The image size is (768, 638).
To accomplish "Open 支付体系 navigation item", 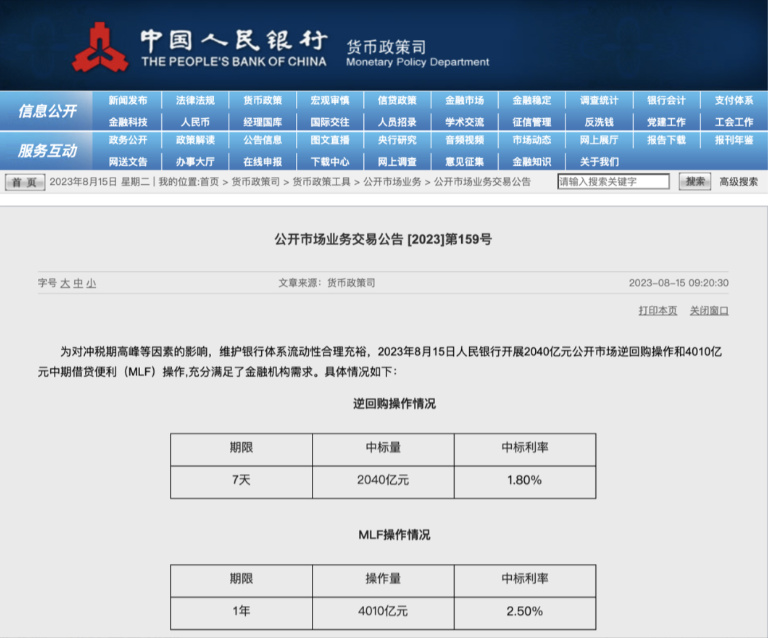I will (x=734, y=100).
